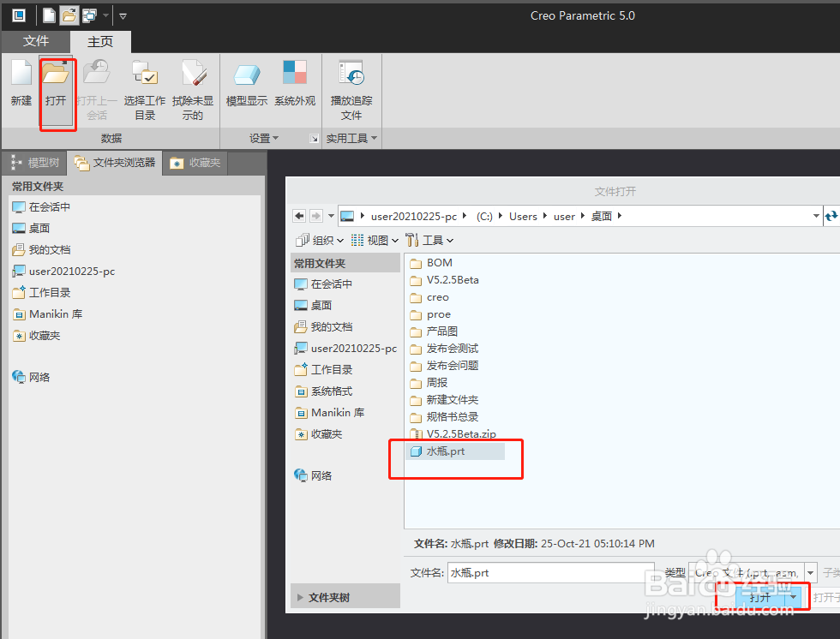Open Tools (工具) menu in dialog
Image resolution: width=840 pixels, height=639 pixels.
429,241
